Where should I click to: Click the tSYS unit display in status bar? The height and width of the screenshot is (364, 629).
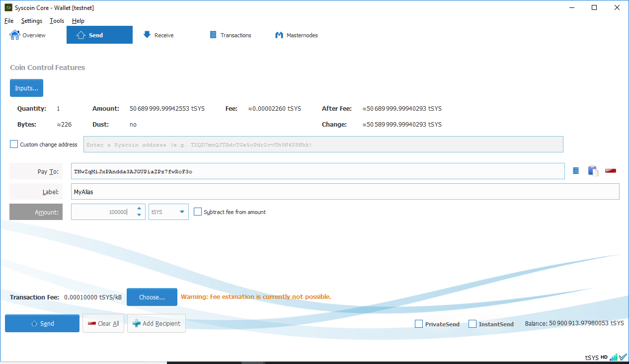[592, 358]
